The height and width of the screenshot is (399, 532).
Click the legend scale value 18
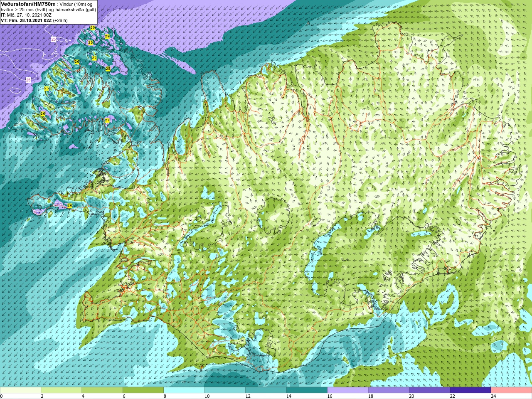pyautogui.click(x=370, y=397)
